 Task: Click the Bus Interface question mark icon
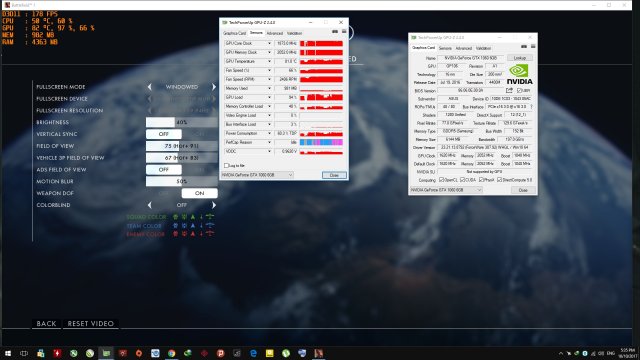tap(531, 107)
